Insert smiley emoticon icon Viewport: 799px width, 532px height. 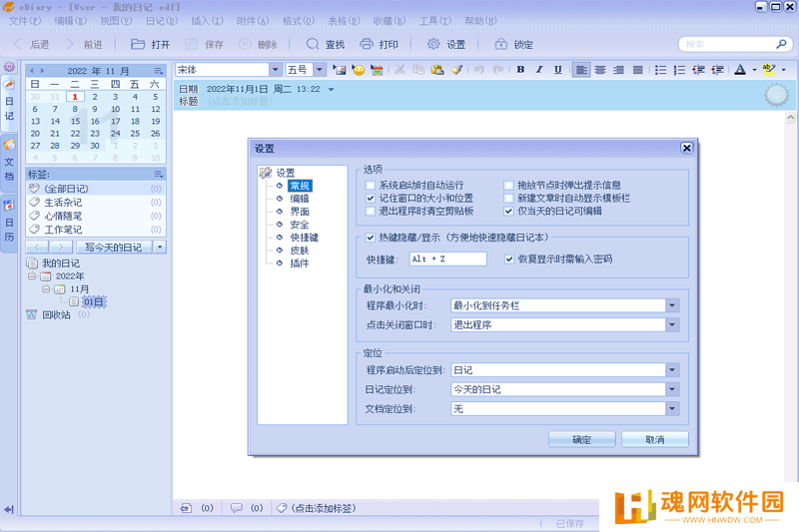(359, 70)
